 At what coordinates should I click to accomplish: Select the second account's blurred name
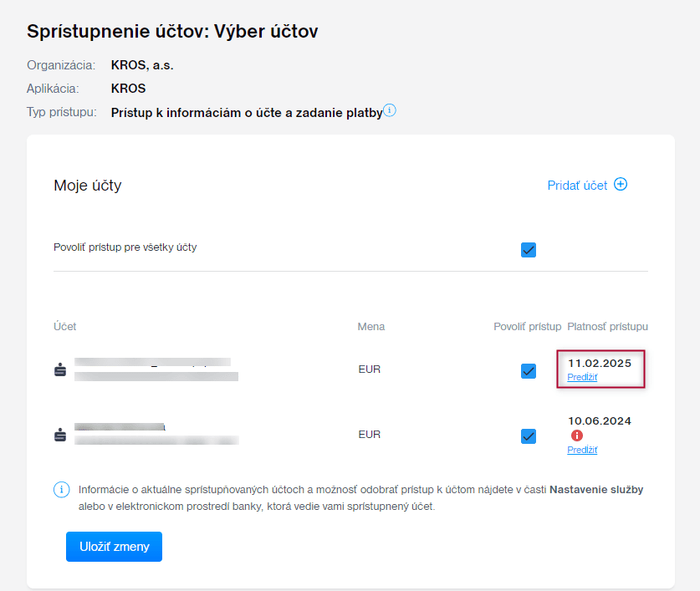coord(120,428)
